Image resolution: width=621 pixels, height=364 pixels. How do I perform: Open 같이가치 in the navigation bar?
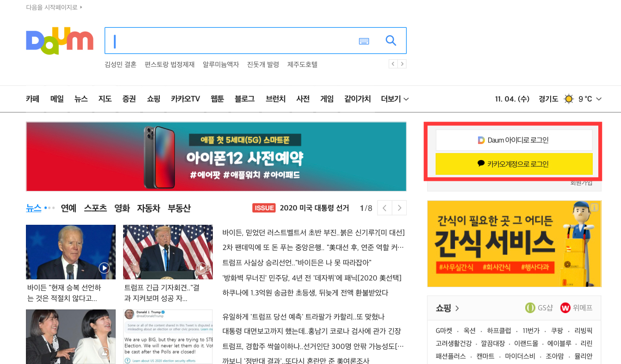pos(358,99)
